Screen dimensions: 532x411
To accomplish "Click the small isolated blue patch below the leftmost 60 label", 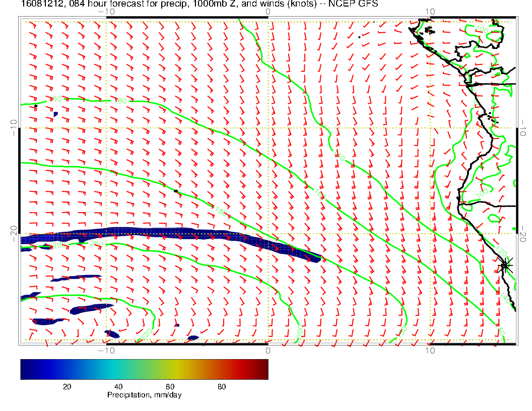I will pyautogui.click(x=55, y=114).
